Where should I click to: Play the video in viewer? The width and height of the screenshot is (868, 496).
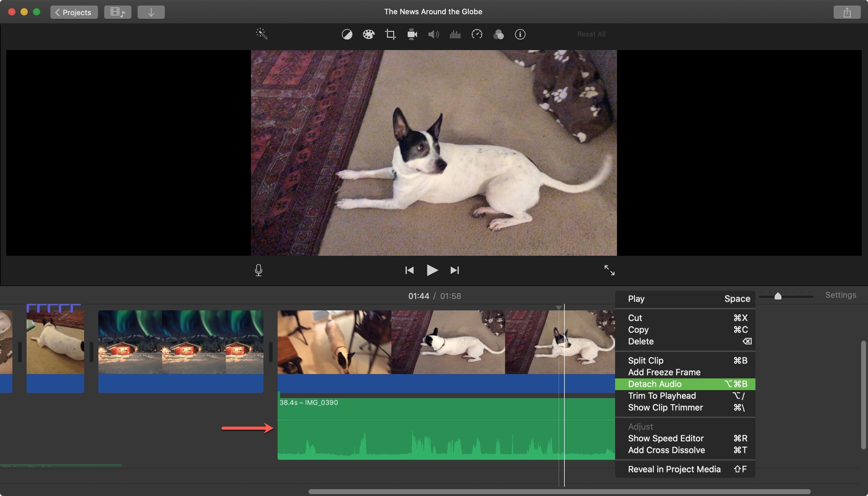(432, 270)
